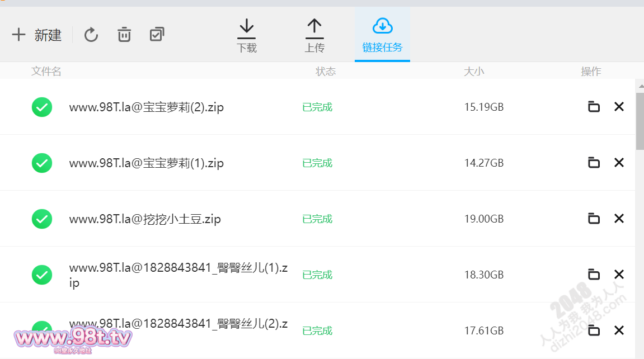This screenshot has height=359, width=644.
Task: Open folder for 臀臀丝儿(2) file
Action: tap(594, 330)
